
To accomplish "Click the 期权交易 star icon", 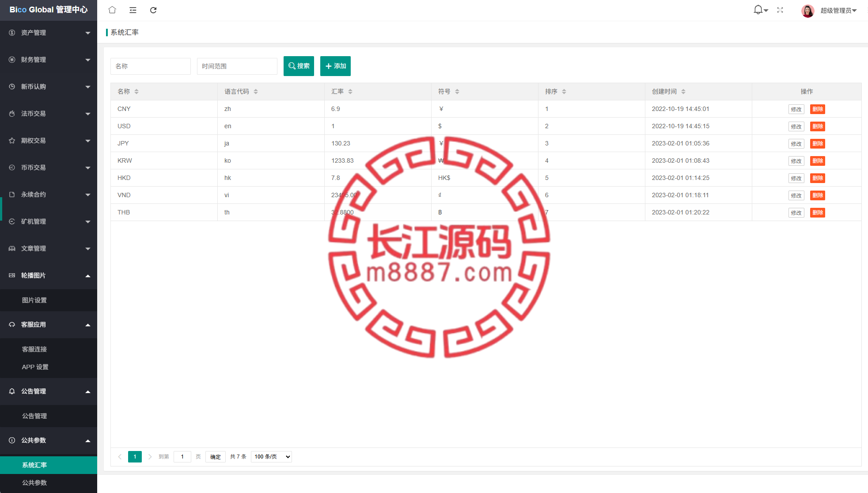I will pos(12,141).
